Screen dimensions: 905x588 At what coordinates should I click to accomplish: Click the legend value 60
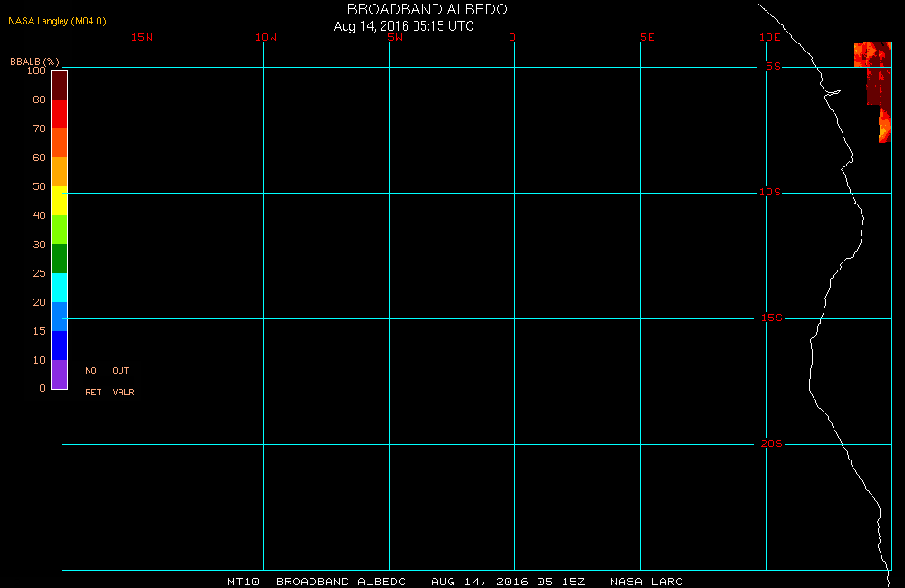(39, 157)
